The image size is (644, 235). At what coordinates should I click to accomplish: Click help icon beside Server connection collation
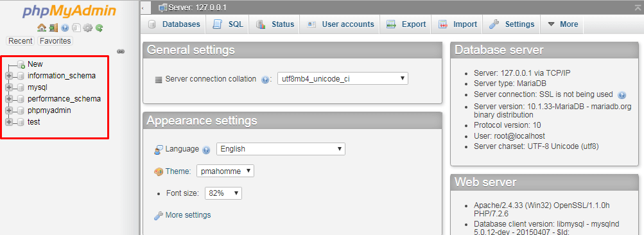point(265,80)
